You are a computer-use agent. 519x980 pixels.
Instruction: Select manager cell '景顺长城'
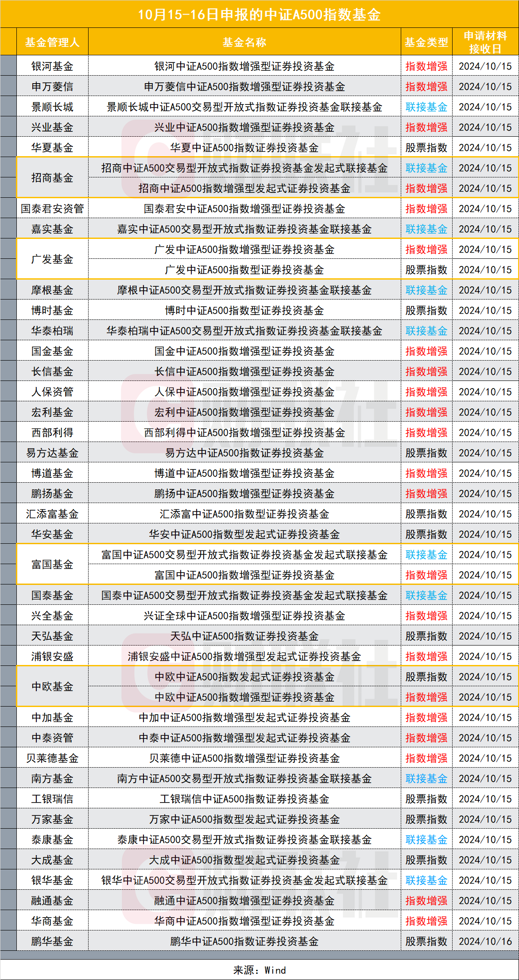coord(52,107)
